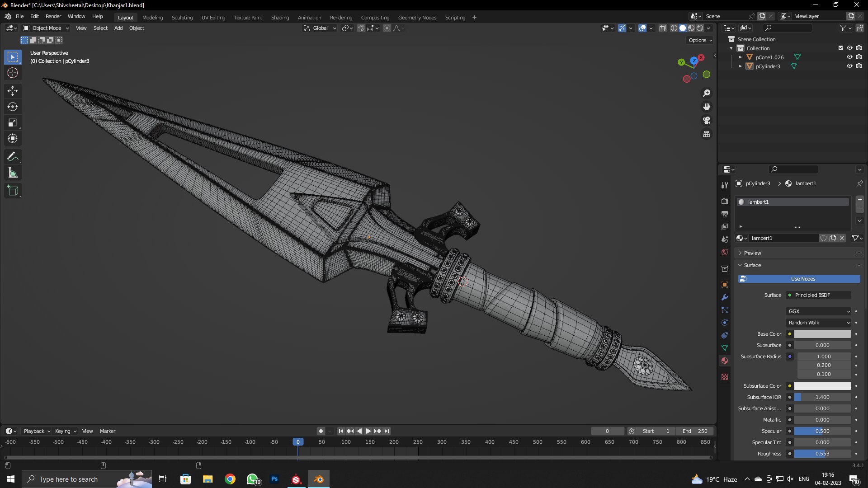
Task: Open the viewport Add menu
Action: click(118, 28)
